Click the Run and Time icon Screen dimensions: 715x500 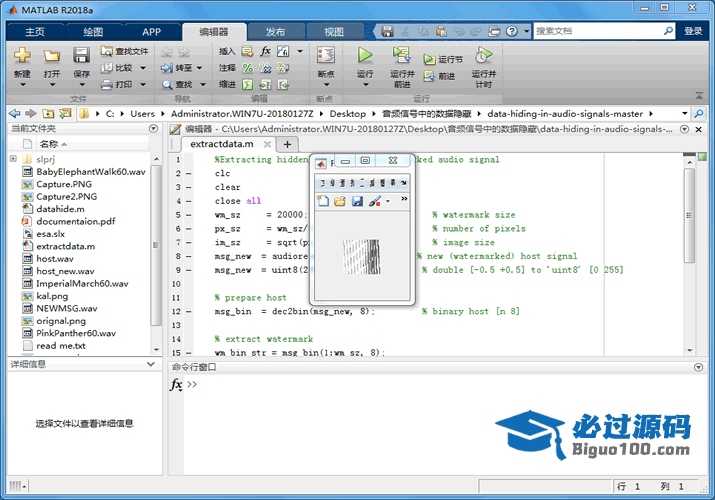(483, 56)
